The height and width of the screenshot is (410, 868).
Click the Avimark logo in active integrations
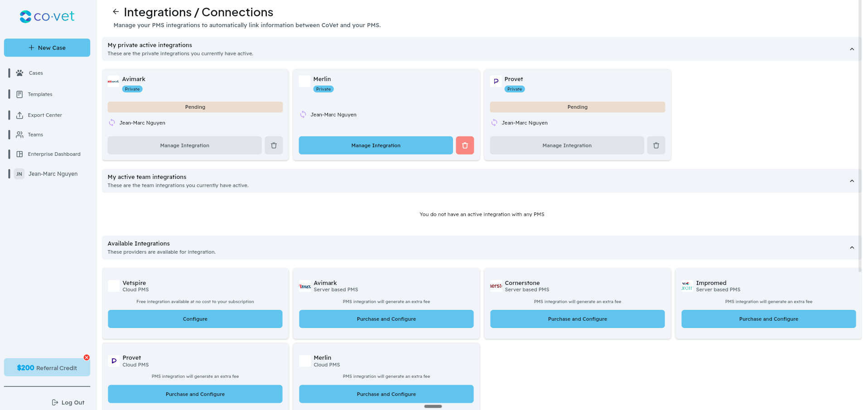click(113, 82)
